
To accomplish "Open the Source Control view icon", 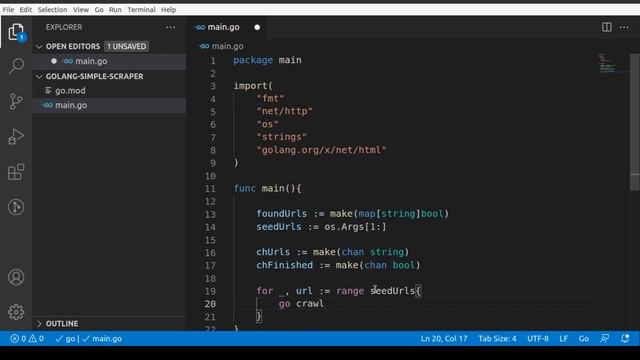I will tap(16, 101).
